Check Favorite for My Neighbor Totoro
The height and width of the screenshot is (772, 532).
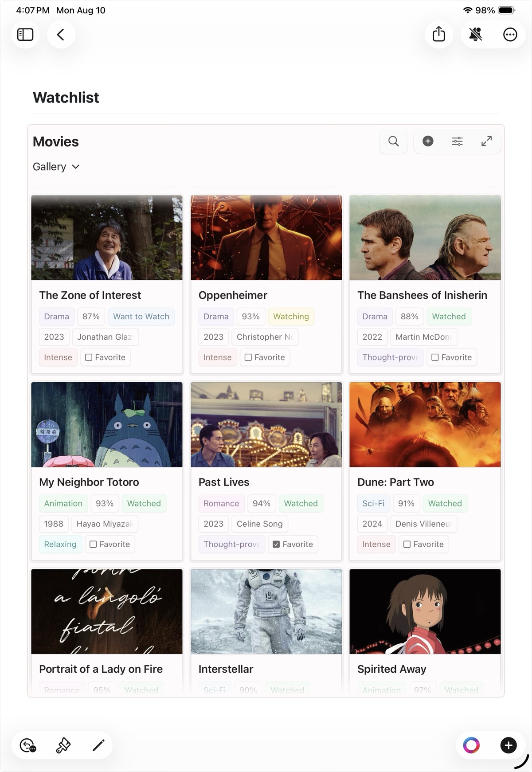click(93, 545)
